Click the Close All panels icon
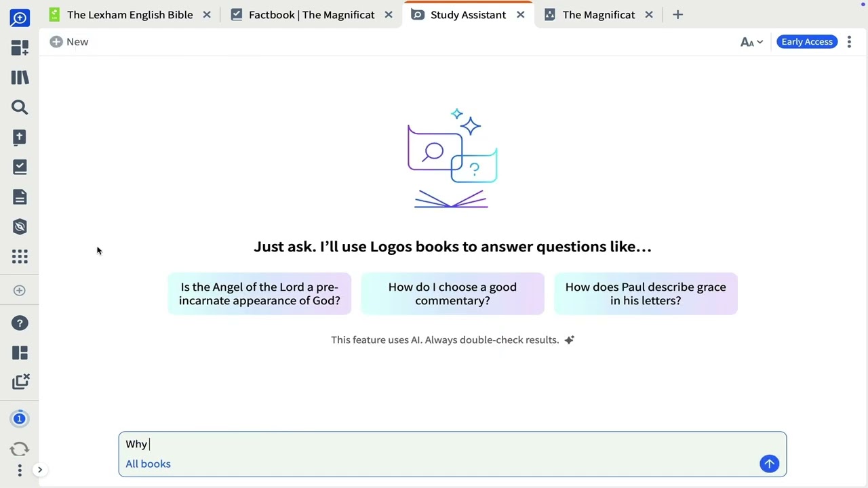The height and width of the screenshot is (488, 868). [x=20, y=382]
